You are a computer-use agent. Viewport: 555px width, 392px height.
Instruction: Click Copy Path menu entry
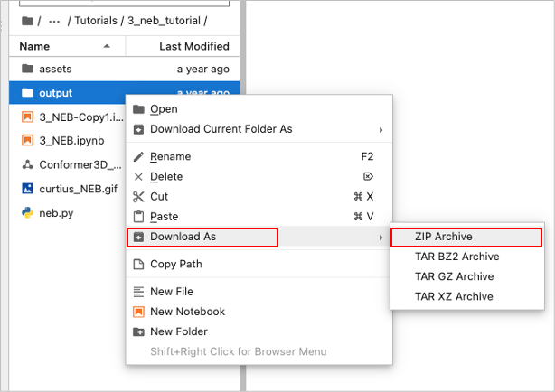(x=175, y=265)
